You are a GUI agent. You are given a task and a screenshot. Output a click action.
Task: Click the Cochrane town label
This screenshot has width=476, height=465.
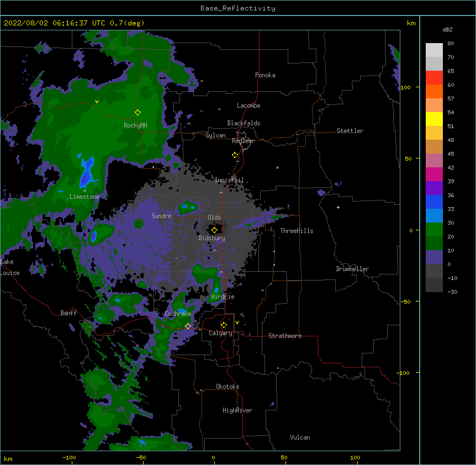point(178,314)
